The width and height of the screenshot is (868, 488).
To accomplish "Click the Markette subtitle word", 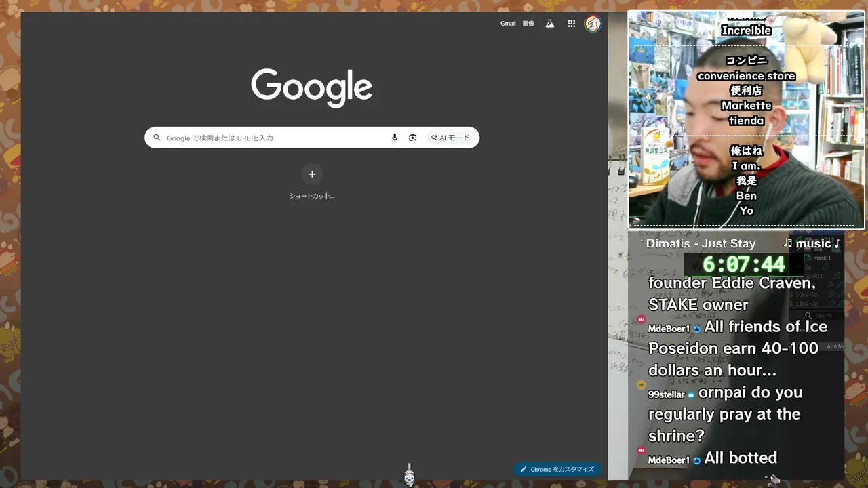I will pyautogui.click(x=747, y=106).
